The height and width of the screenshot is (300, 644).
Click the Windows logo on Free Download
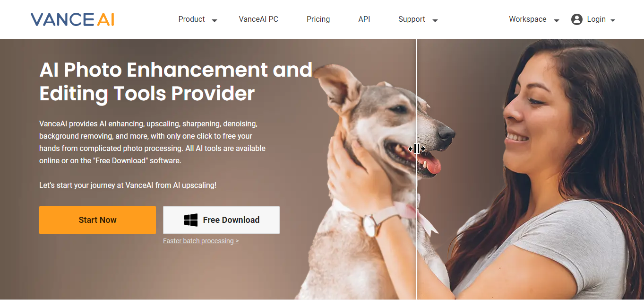[x=191, y=220]
